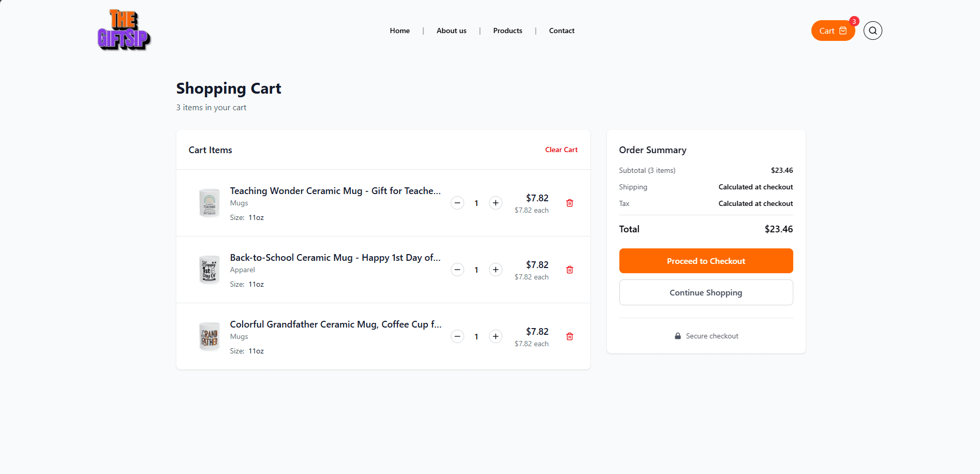Click The Giftsip logo
Screen dimensions: 980x474
(124, 30)
